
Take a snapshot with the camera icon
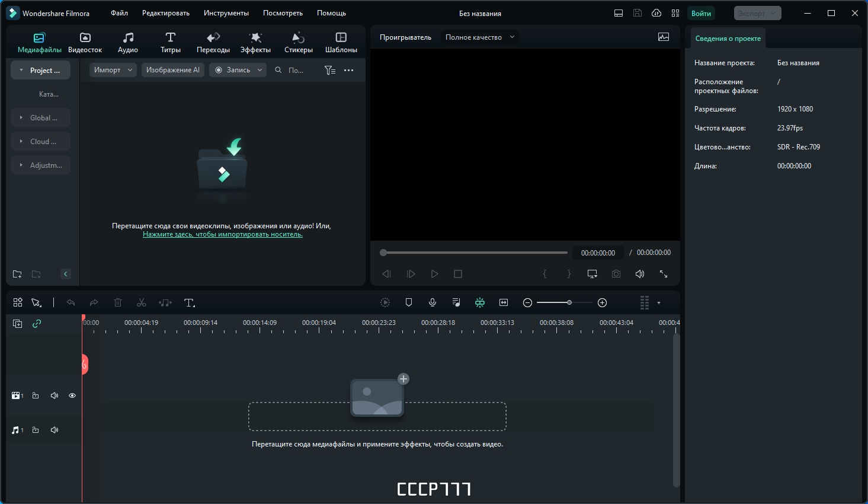click(x=616, y=274)
